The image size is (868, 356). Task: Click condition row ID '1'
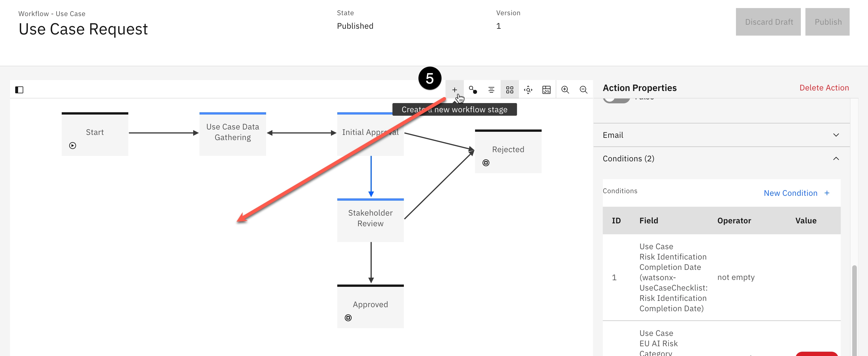(x=614, y=277)
